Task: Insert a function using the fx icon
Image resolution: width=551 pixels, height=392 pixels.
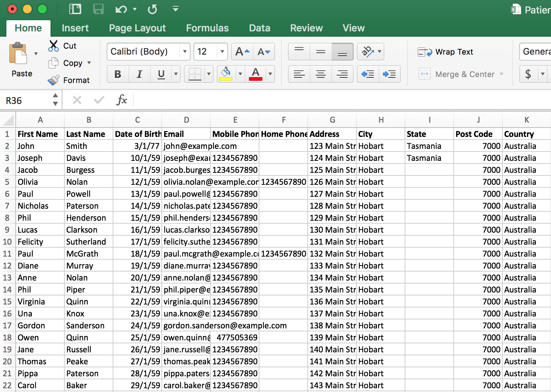Action: (122, 100)
